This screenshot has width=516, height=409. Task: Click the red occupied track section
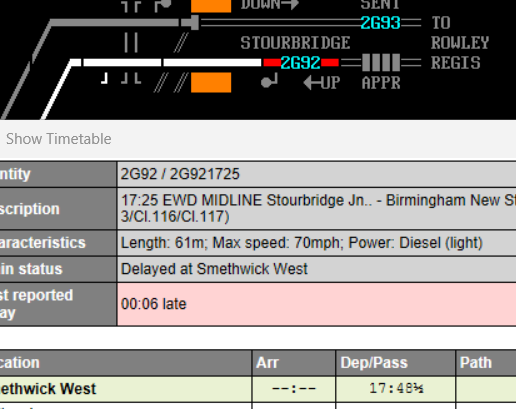click(x=272, y=63)
